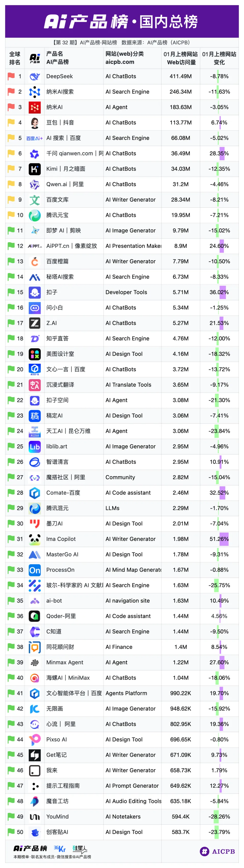Click the 51.26% purple change bar
The height and width of the screenshot is (868, 244).
click(x=224, y=539)
